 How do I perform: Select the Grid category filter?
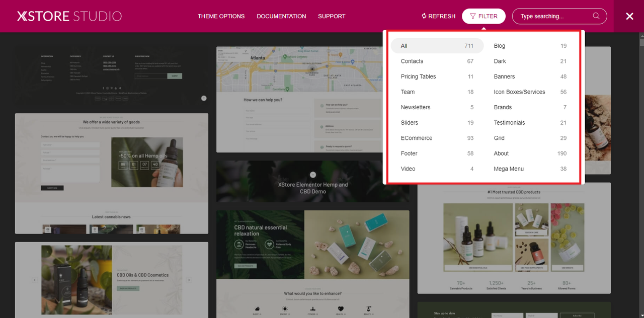[x=530, y=138]
